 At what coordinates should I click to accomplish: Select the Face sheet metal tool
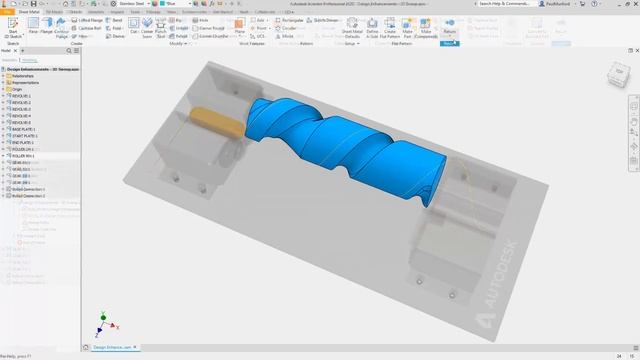33,26
